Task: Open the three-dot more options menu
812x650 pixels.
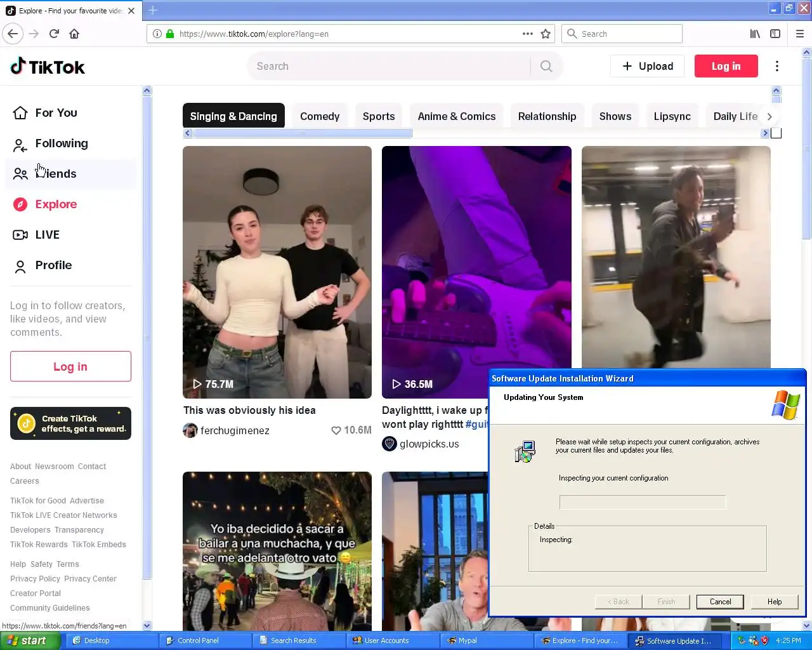Action: [x=777, y=66]
